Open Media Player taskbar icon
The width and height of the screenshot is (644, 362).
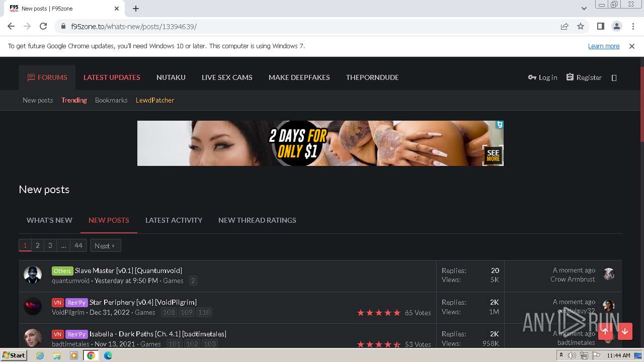click(74, 355)
